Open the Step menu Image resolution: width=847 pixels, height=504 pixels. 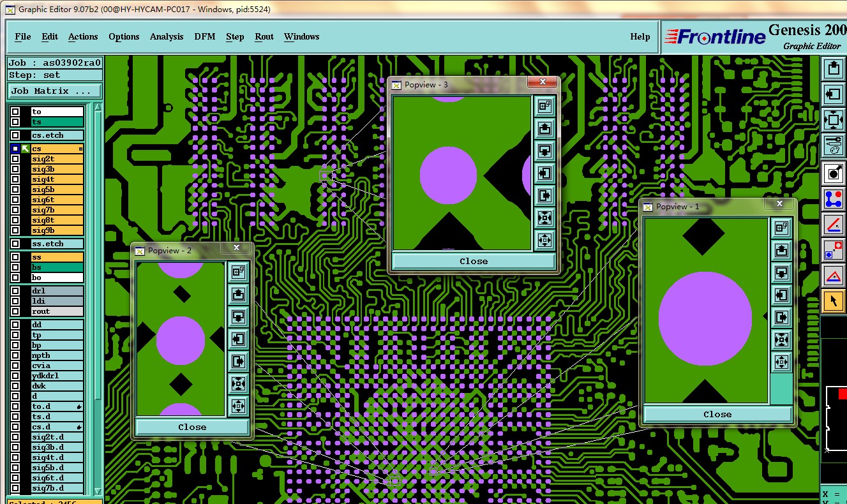pyautogui.click(x=235, y=36)
